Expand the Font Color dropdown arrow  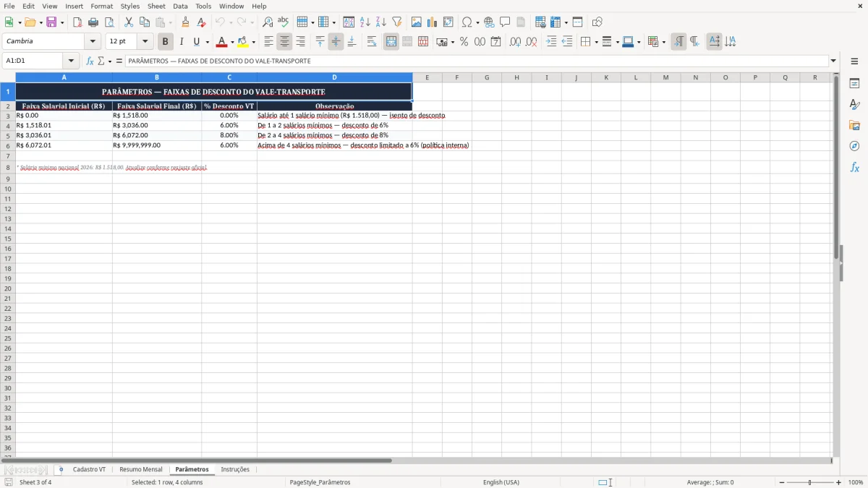tap(232, 42)
